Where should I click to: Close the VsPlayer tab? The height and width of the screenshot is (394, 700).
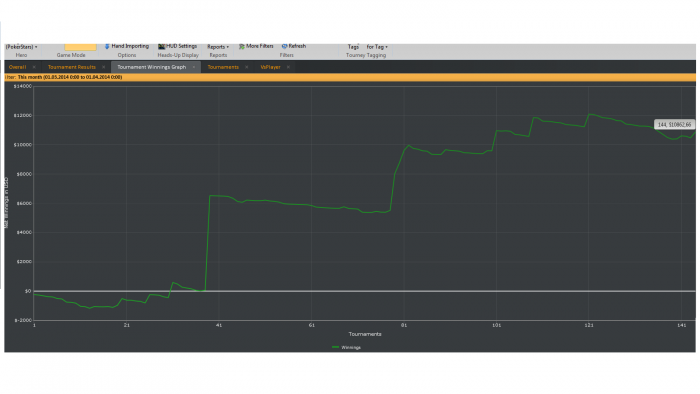tap(288, 67)
